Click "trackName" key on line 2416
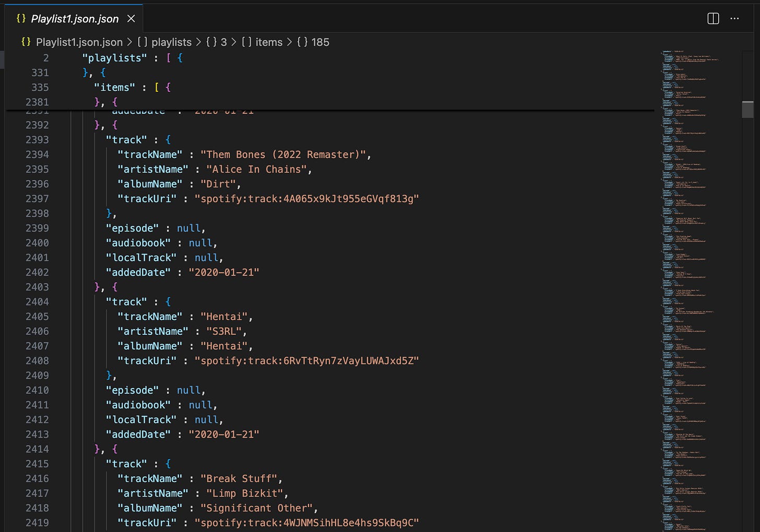The image size is (760, 532). (x=150, y=479)
